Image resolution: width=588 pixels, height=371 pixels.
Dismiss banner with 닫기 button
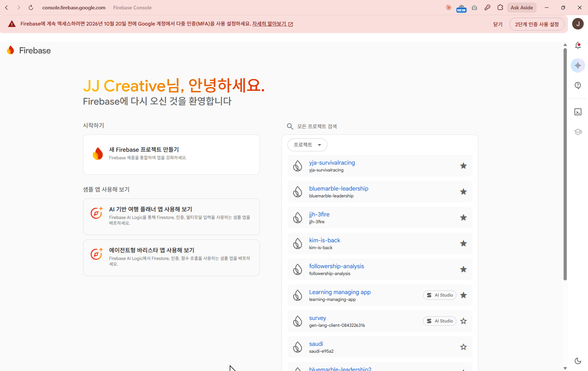498,24
